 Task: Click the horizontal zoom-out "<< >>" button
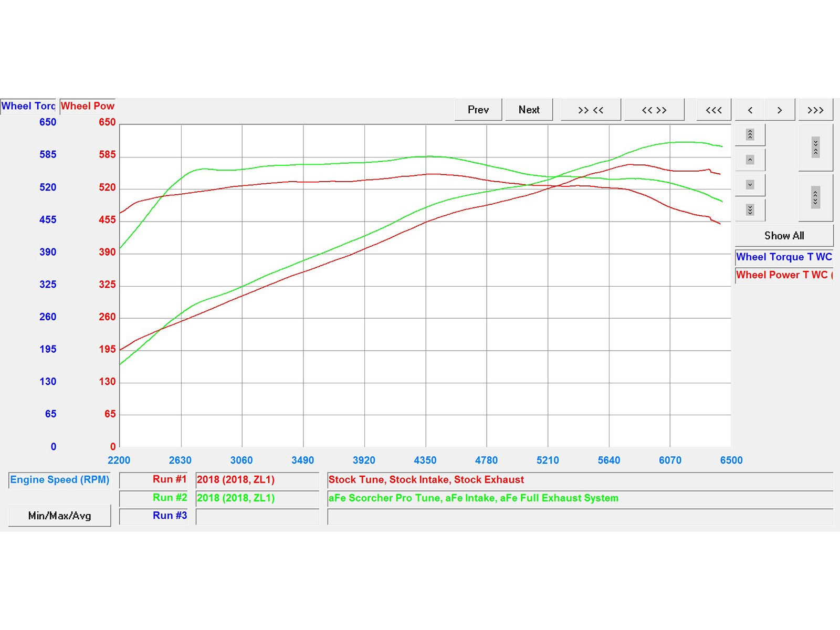(x=654, y=110)
